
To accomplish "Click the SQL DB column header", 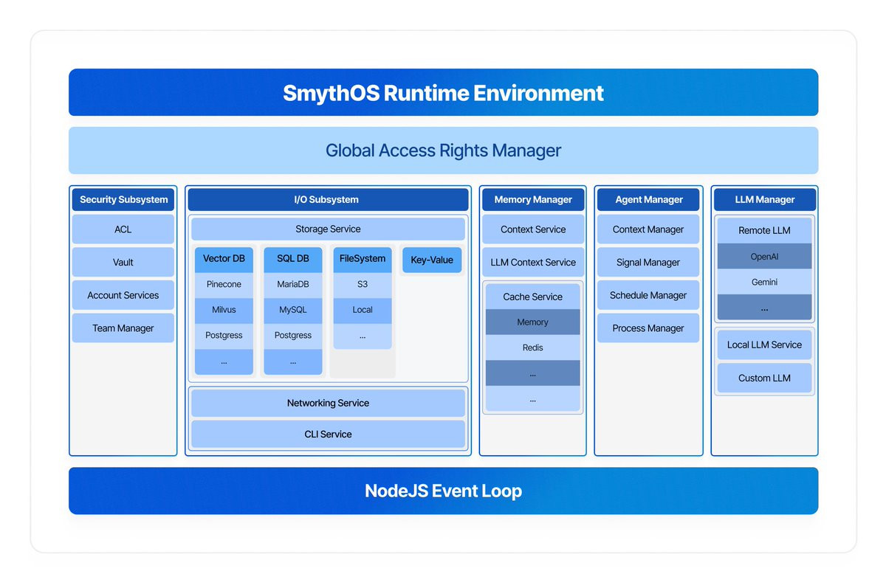I will [x=293, y=259].
